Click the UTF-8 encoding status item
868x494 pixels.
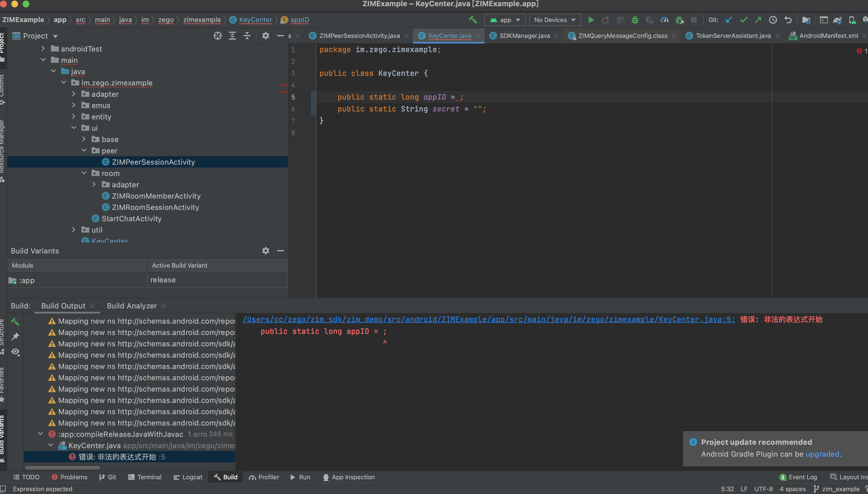[x=763, y=489]
